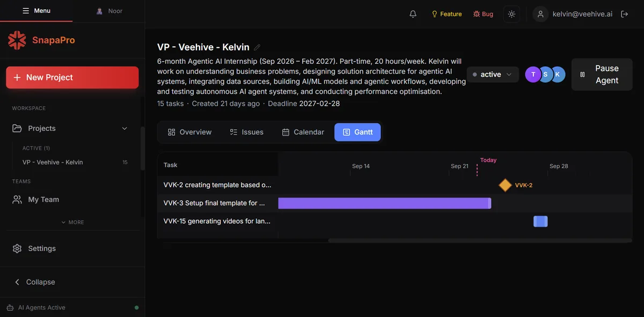Select the VVK-15 generating videos task
The width and height of the screenshot is (644, 317).
coord(217,221)
